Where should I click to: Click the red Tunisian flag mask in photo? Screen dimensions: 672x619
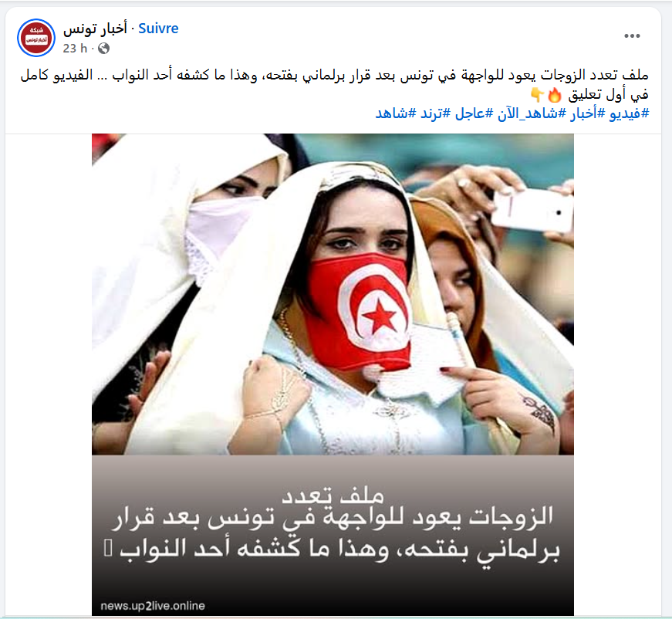[359, 312]
